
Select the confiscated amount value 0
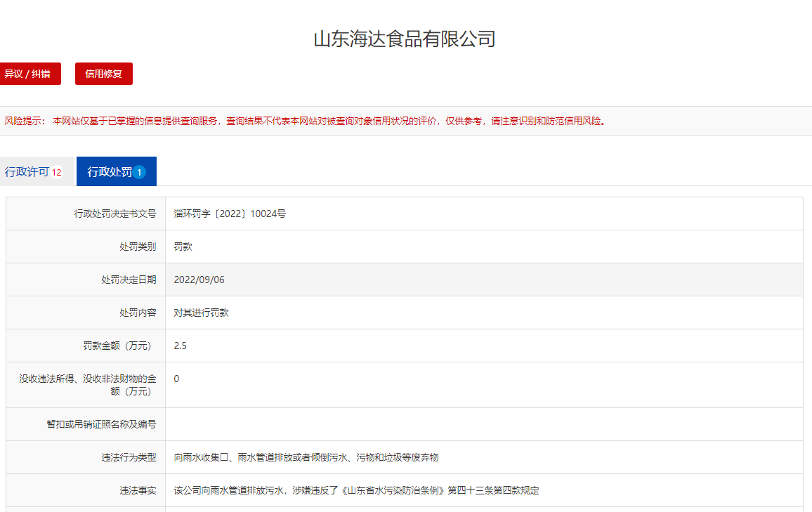[x=176, y=379]
